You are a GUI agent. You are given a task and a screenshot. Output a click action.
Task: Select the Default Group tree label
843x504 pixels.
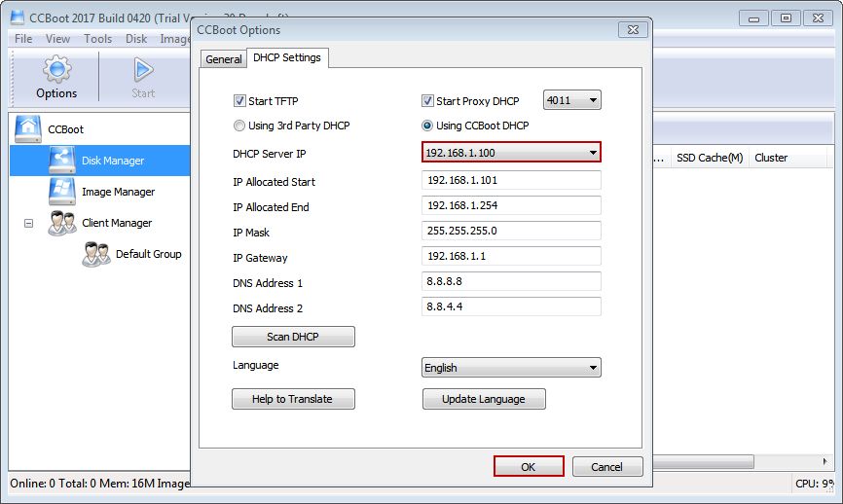pos(148,254)
